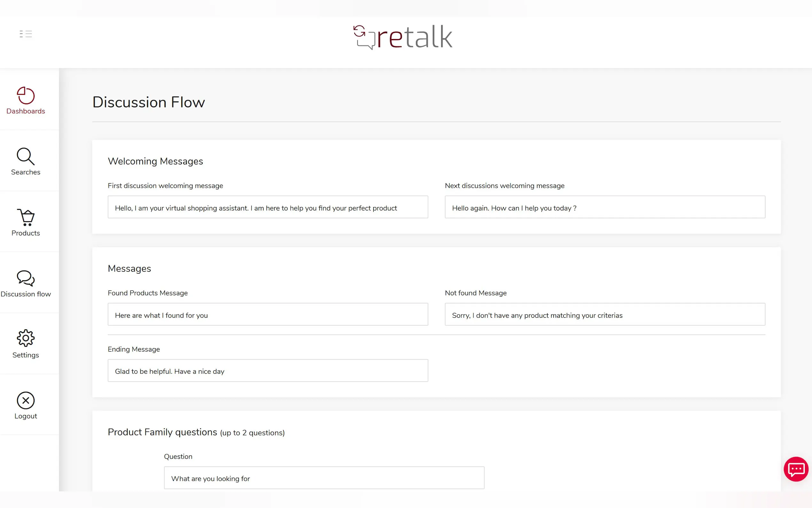
Task: Click into the Ending Message field
Action: (268, 370)
